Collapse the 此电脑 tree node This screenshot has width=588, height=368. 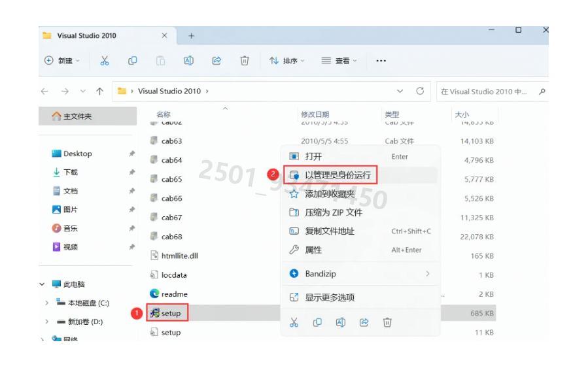click(x=43, y=284)
